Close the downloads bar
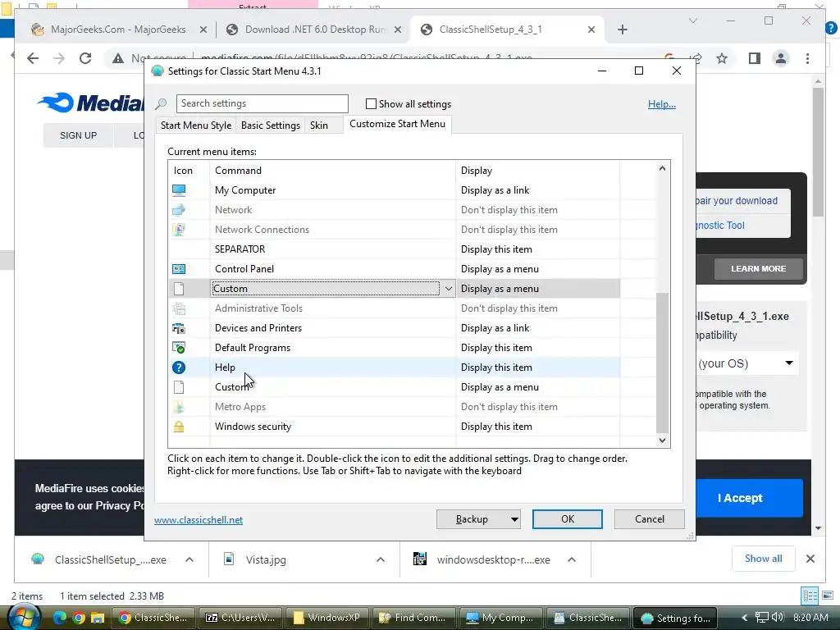The height and width of the screenshot is (630, 840). [810, 559]
